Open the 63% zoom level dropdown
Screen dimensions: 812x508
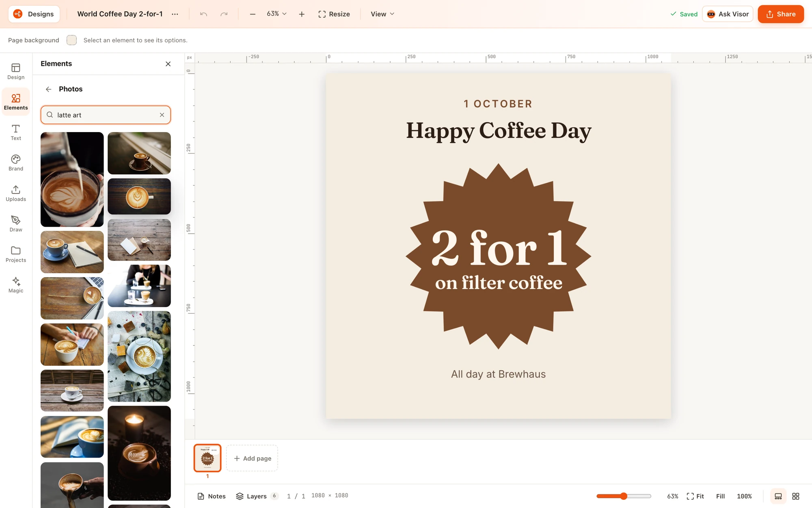click(276, 14)
